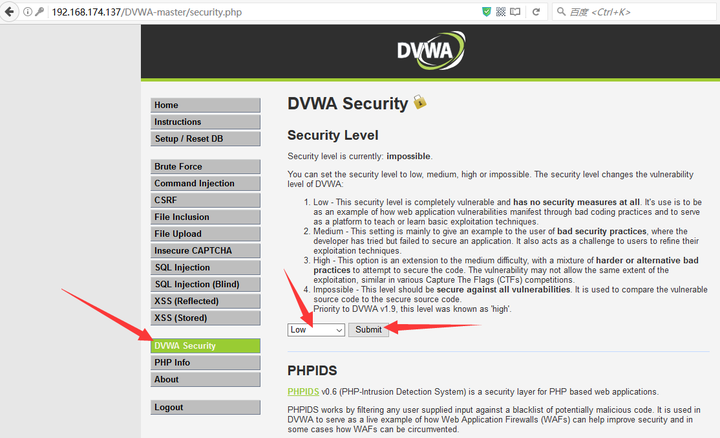720x438 pixels.
Task: Click Logout in sidebar
Action: (x=205, y=407)
